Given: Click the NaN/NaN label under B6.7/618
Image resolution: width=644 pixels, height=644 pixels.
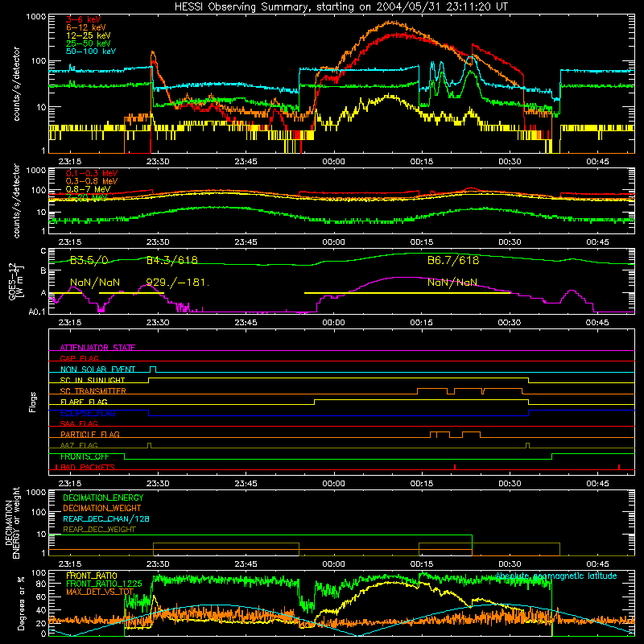Looking at the screenshot, I should [x=452, y=283].
